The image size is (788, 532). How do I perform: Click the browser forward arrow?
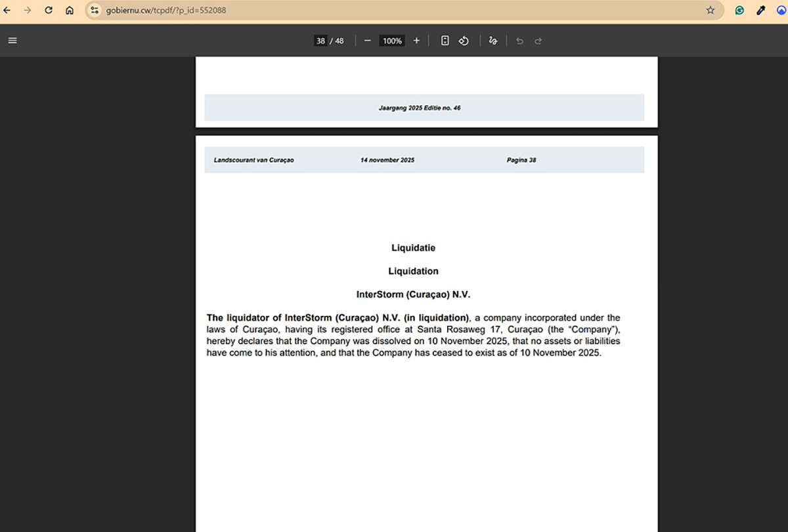27,11
